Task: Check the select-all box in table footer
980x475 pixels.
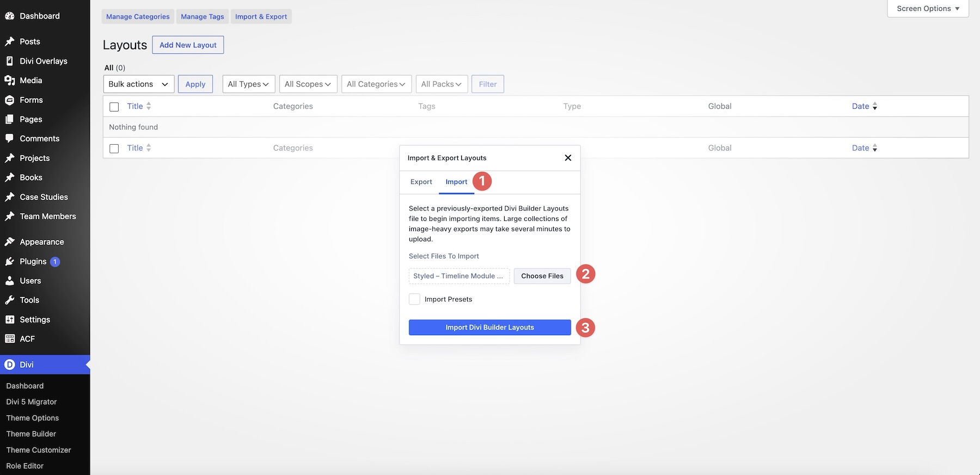Action: [114, 149]
